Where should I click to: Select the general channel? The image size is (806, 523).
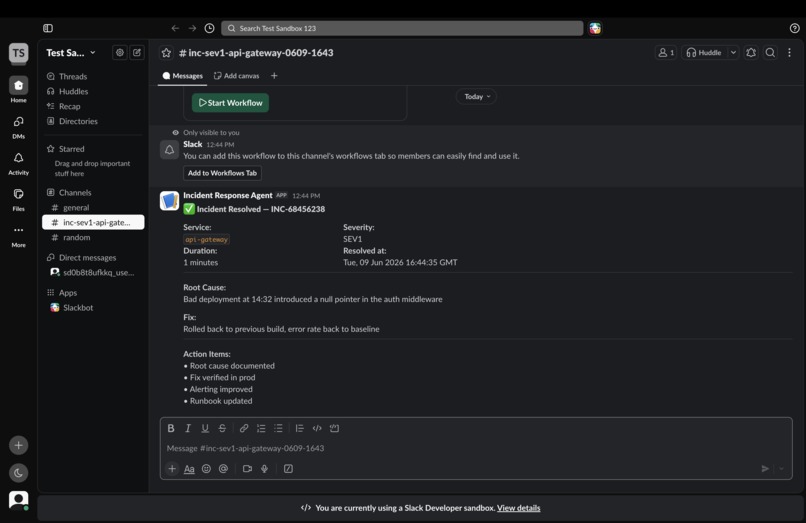pos(93,207)
